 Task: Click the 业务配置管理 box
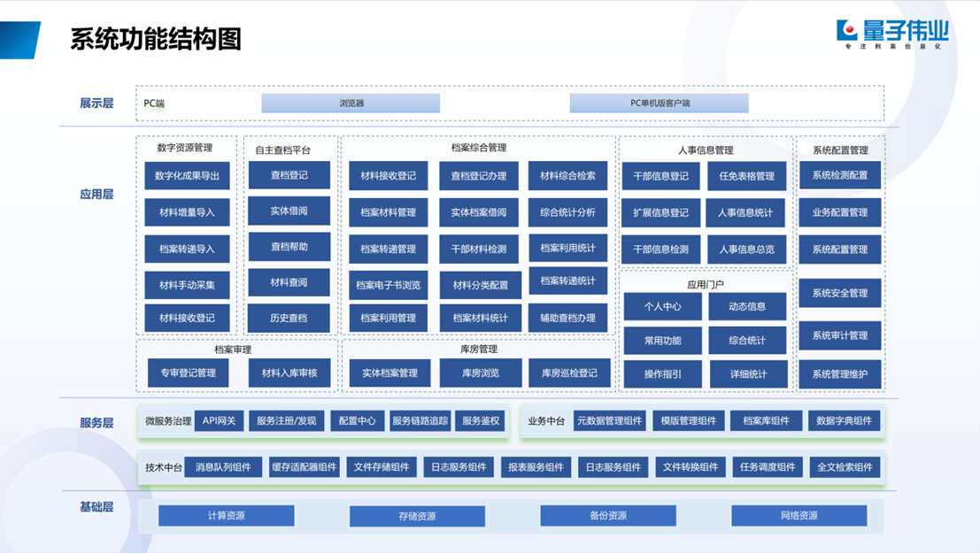[840, 212]
